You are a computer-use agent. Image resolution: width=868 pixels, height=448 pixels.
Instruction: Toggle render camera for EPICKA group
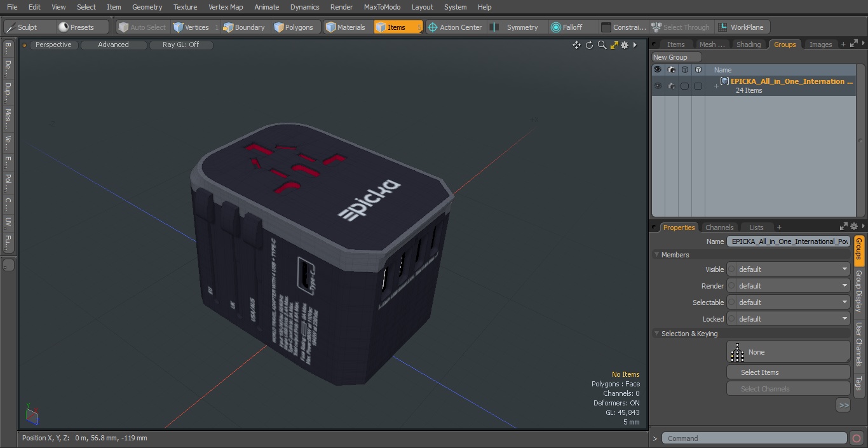point(672,86)
